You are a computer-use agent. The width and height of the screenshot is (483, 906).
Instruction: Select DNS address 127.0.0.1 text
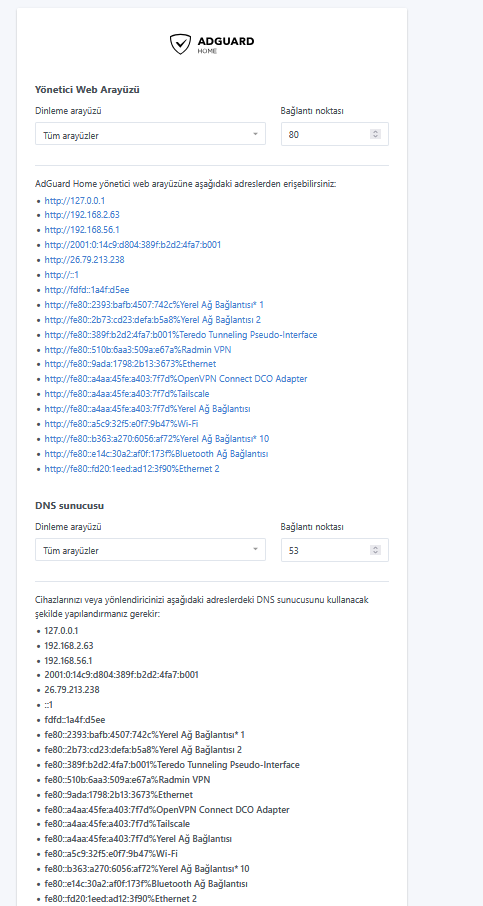(x=61, y=630)
